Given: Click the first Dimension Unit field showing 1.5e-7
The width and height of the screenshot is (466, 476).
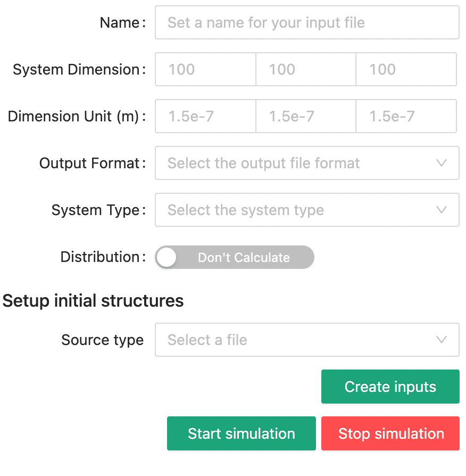Looking at the screenshot, I should coord(205,116).
